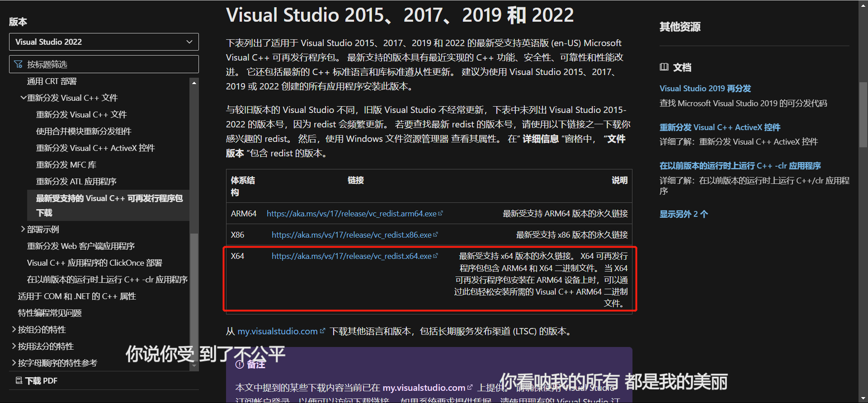Screen dimensions: 868x403
Task: Open the vc_redist.arm64.exe download link
Action: (351, 213)
